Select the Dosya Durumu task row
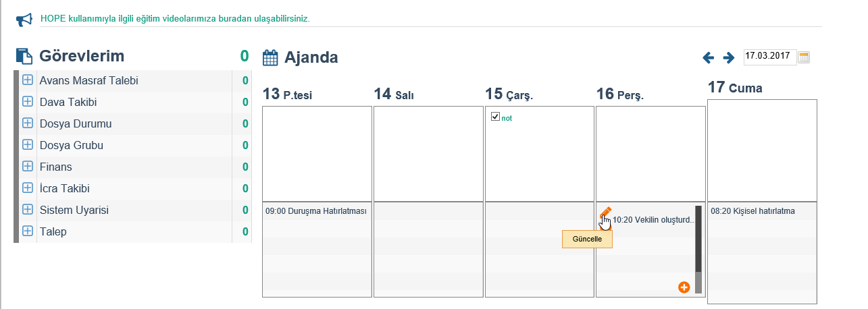Screen dimensions: 868x309 134,124
